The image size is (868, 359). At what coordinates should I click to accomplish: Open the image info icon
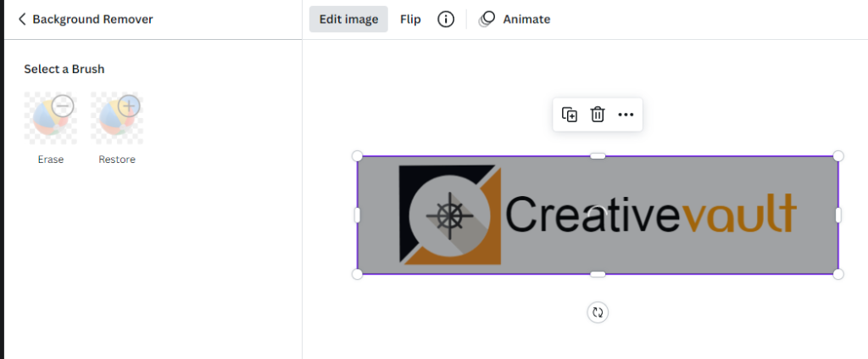click(x=446, y=20)
